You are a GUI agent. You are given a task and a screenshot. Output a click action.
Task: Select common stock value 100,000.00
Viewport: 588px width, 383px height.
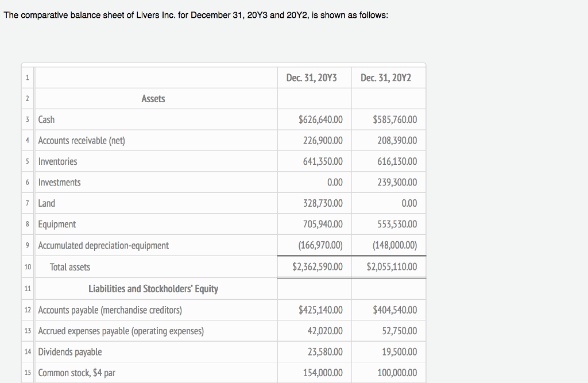coord(397,373)
